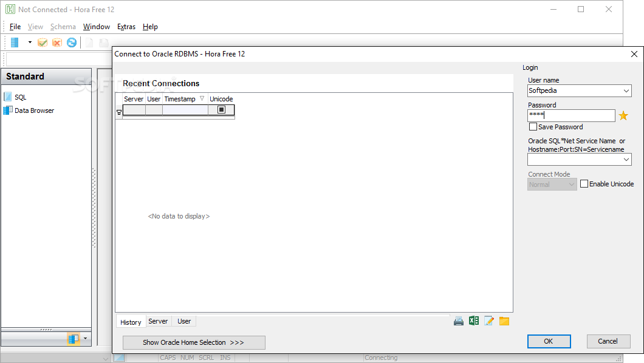Click the Connecting status bar text
This screenshot has width=644, height=363.
click(x=381, y=358)
